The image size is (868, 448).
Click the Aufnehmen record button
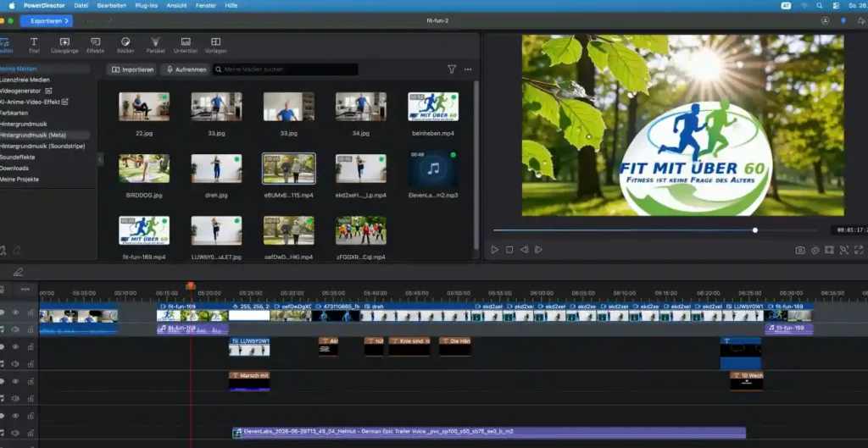[x=186, y=69]
